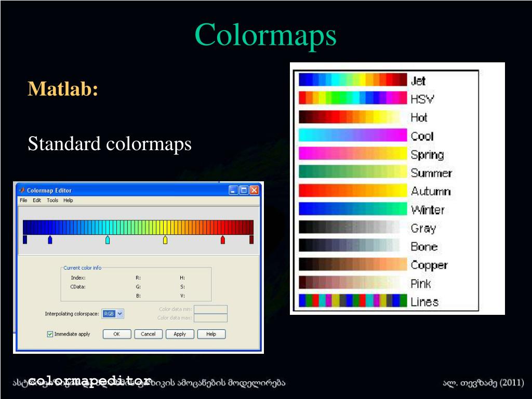Click the Pink colormap swatch
The image size is (532, 399).
click(353, 282)
